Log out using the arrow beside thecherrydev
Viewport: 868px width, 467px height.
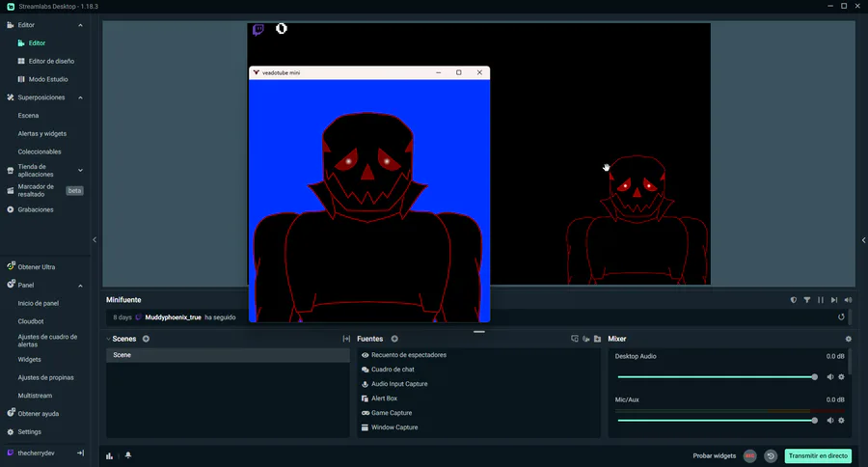(x=80, y=453)
